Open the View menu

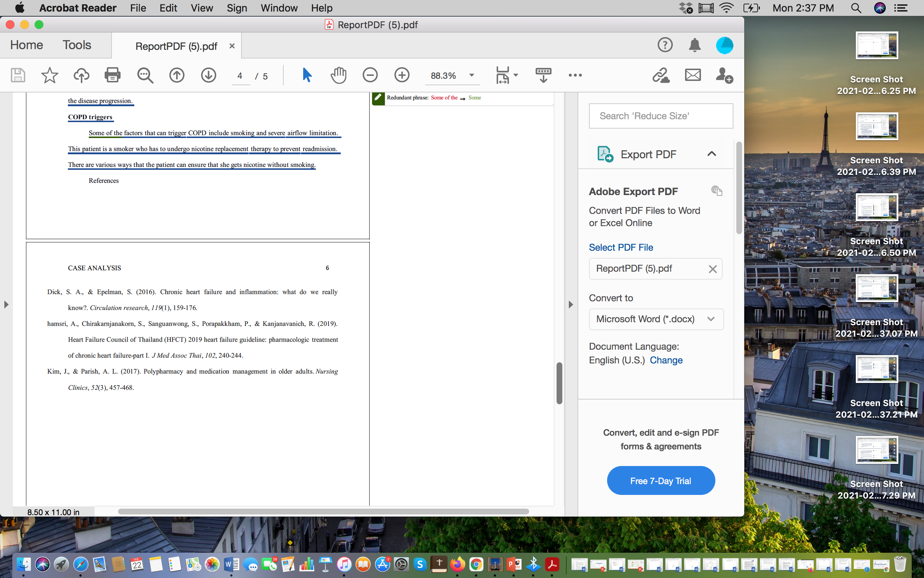[x=202, y=8]
